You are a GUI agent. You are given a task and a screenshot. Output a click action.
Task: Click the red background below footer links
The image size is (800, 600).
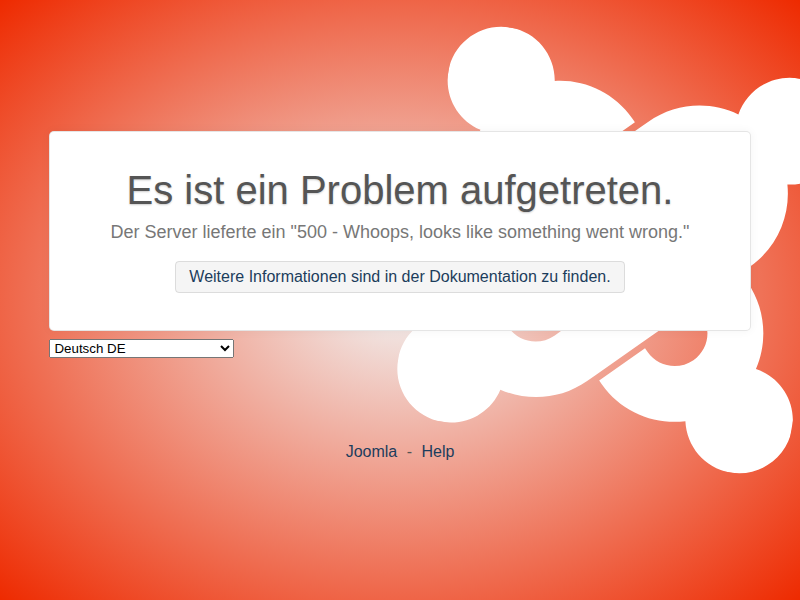click(x=400, y=540)
